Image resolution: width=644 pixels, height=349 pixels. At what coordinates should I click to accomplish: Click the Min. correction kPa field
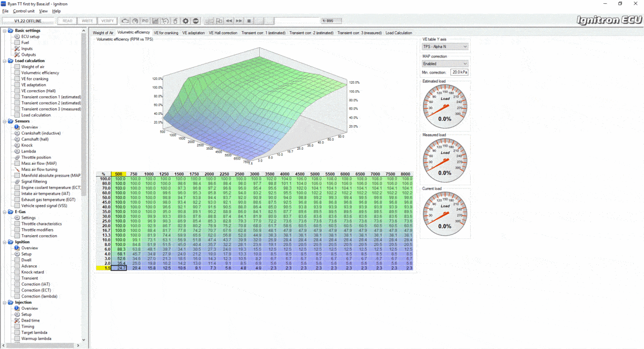tap(459, 71)
